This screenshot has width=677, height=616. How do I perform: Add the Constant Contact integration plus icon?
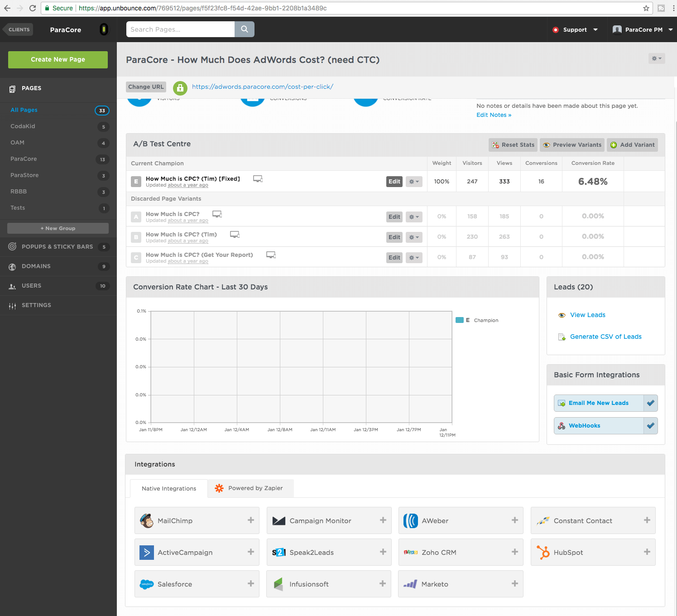647,520
